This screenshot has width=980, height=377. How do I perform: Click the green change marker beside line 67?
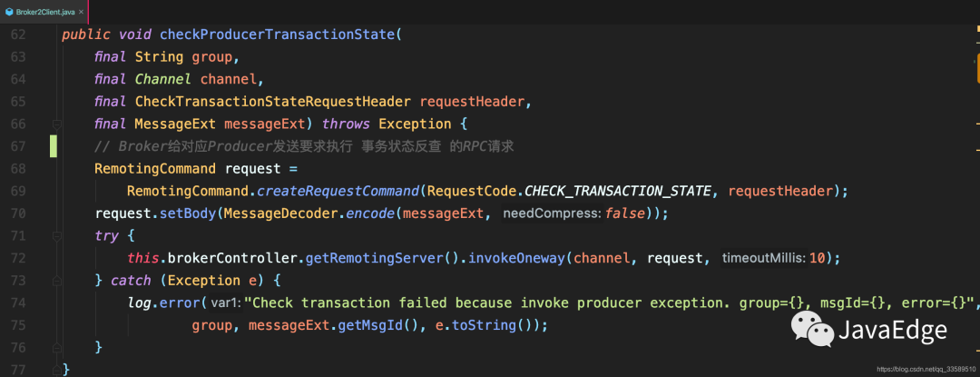pos(54,145)
